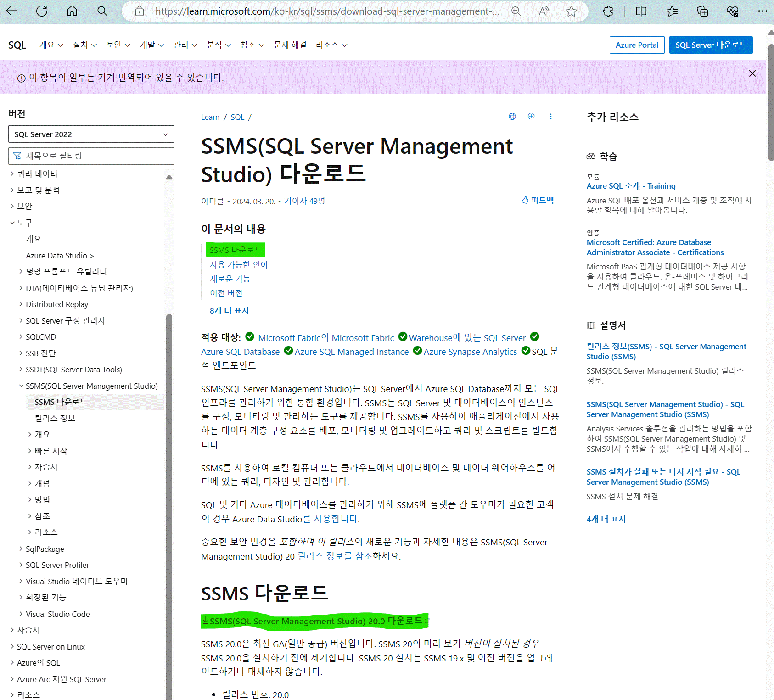Open 개요 dropdown in top nav
The width and height of the screenshot is (774, 700).
pyautogui.click(x=51, y=45)
